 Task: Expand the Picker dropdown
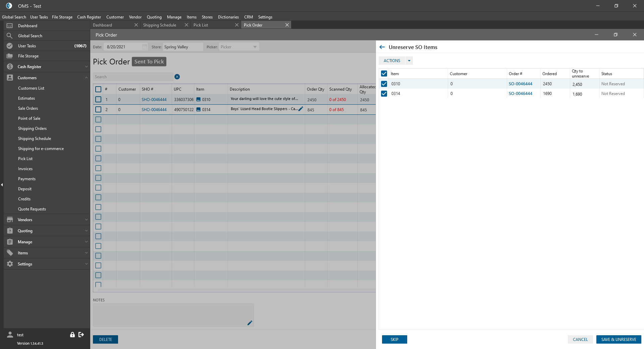(255, 47)
